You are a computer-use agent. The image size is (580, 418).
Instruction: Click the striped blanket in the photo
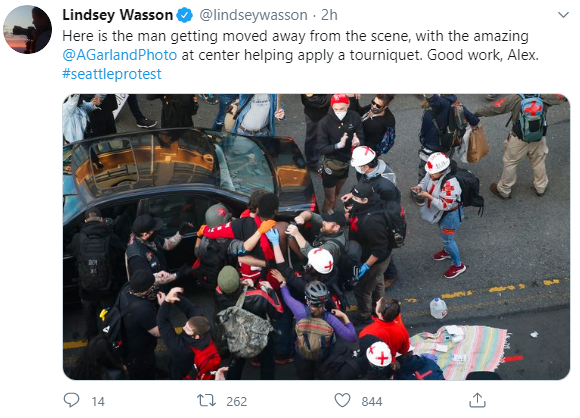461,350
